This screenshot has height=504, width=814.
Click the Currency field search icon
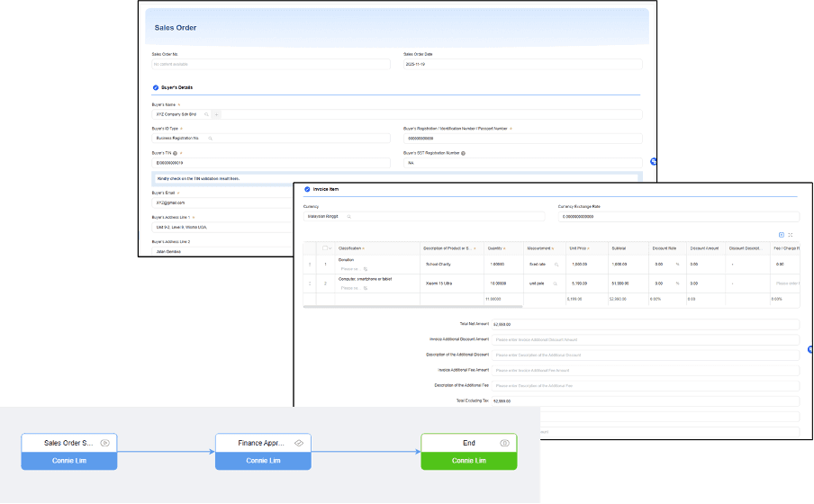click(348, 216)
